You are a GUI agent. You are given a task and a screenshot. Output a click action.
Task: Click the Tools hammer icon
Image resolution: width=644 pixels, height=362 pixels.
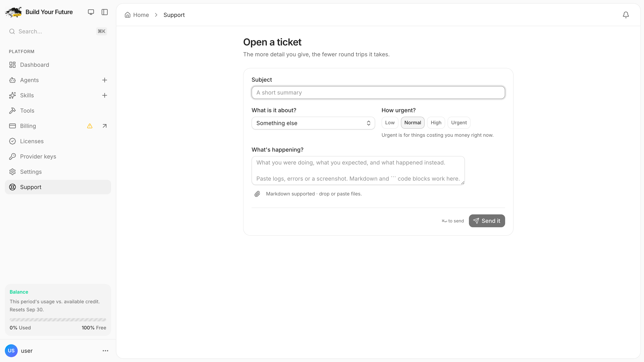[12, 111]
